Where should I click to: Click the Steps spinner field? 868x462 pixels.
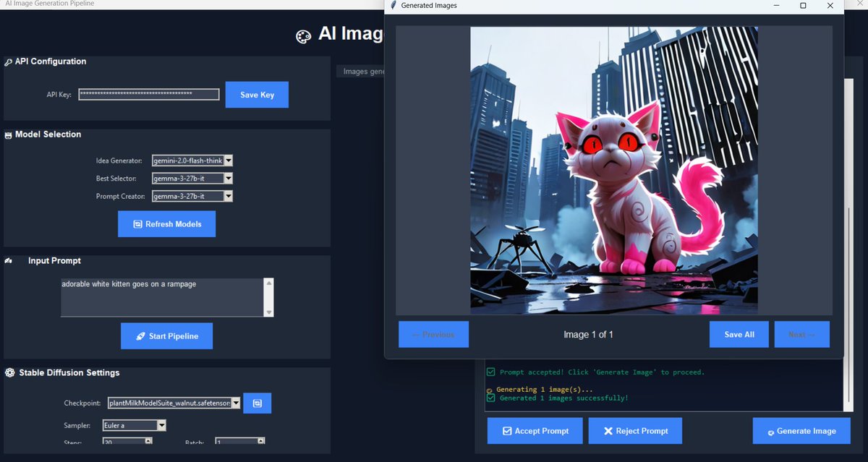click(127, 442)
